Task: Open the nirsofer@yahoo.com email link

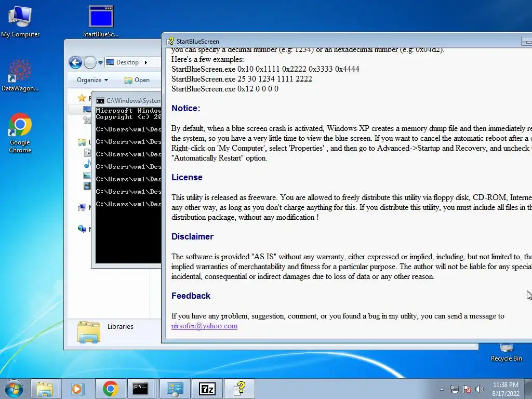Action: tap(204, 326)
